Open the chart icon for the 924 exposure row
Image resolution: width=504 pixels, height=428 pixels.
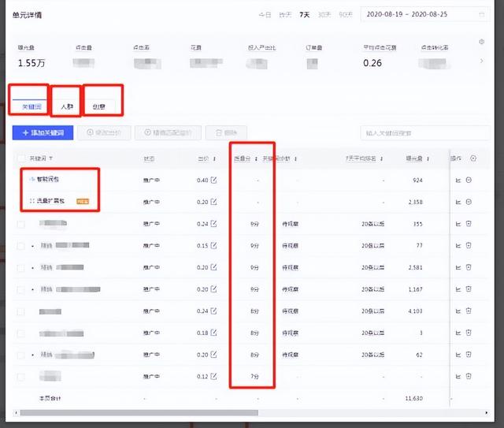pos(458,181)
